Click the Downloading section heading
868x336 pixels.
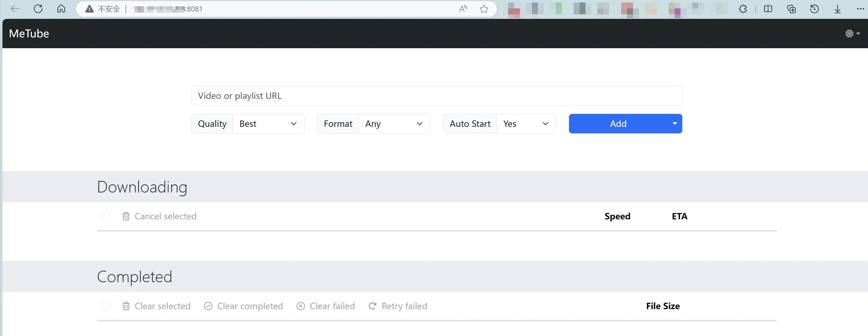[x=142, y=187]
